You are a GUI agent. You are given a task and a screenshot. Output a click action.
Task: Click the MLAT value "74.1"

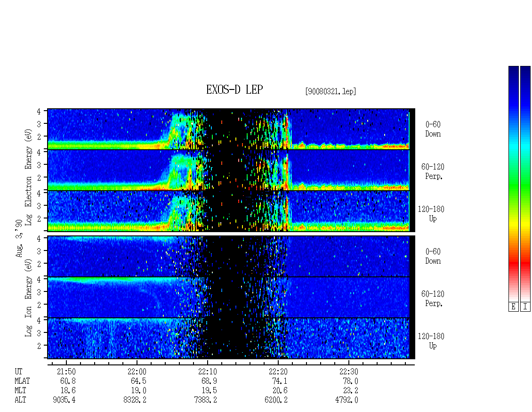pyautogui.click(x=280, y=381)
